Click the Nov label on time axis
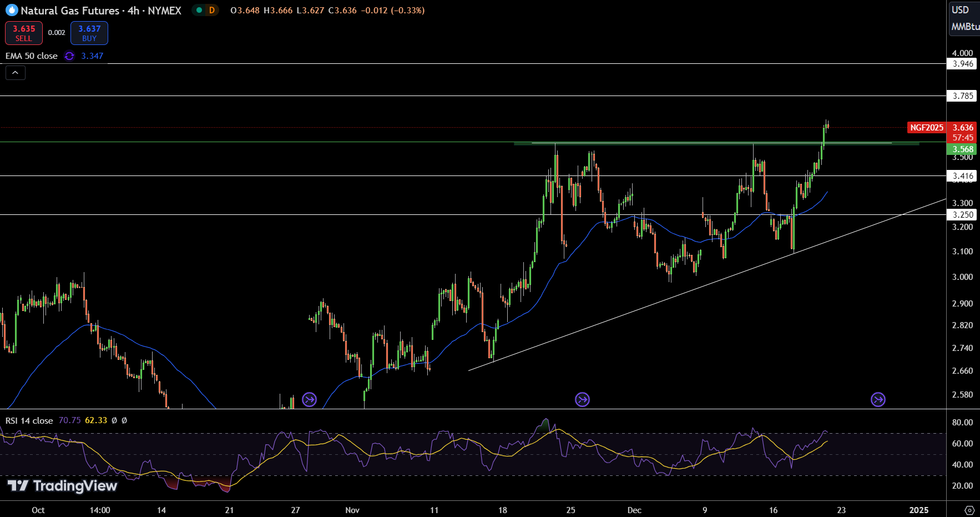 pos(352,510)
